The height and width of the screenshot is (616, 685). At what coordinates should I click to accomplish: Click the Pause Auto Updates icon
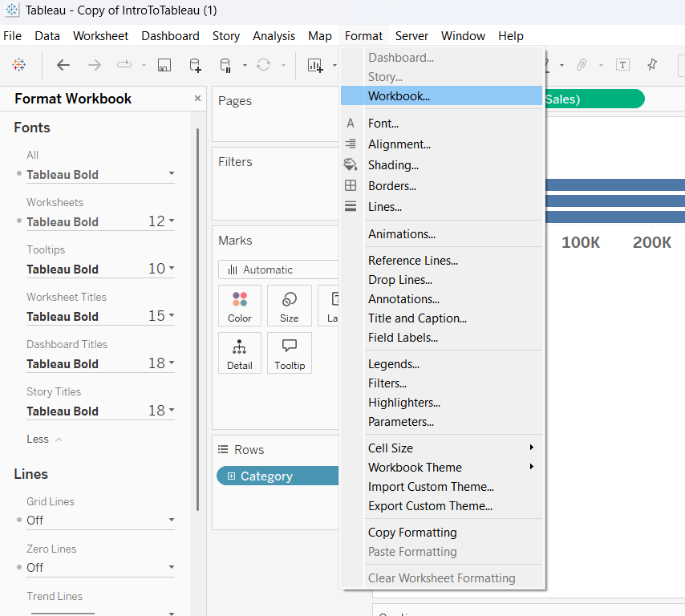[x=225, y=65]
